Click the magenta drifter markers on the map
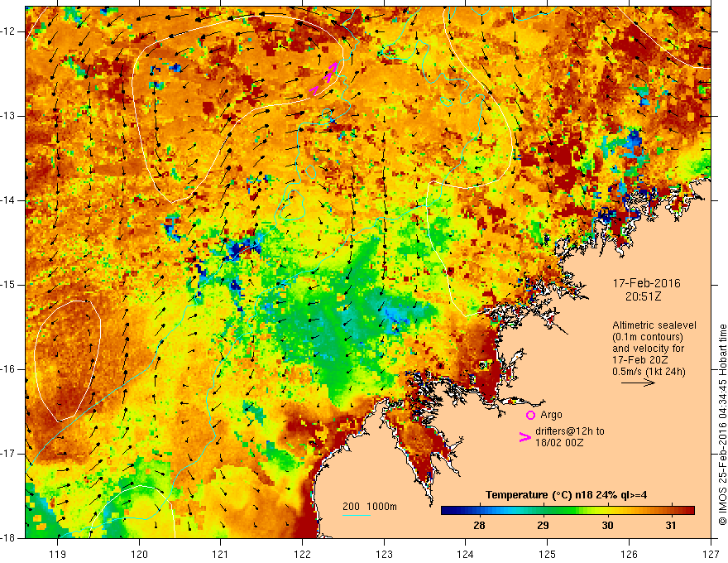This screenshot has width=728, height=563. [x=324, y=79]
